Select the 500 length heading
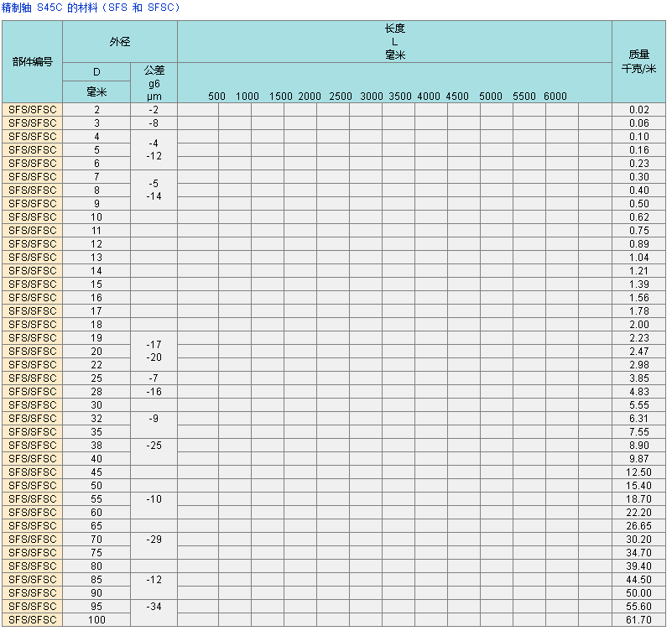The width and height of the screenshot is (672, 631). point(216,96)
